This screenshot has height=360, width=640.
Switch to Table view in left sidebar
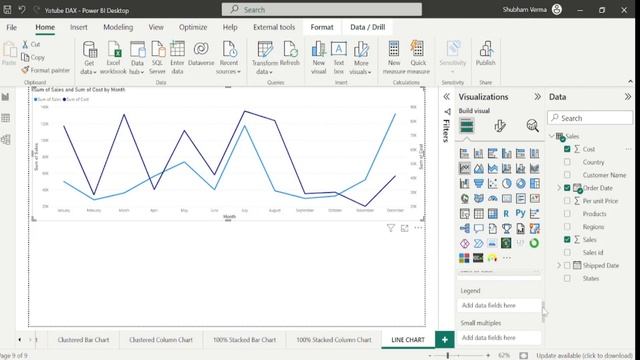coord(6,118)
